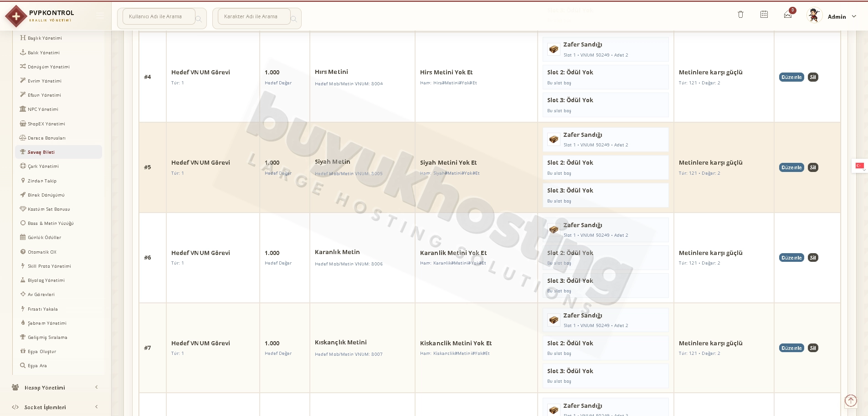Delete row #7 with Sil
This screenshot has height=416, width=868.
(813, 348)
